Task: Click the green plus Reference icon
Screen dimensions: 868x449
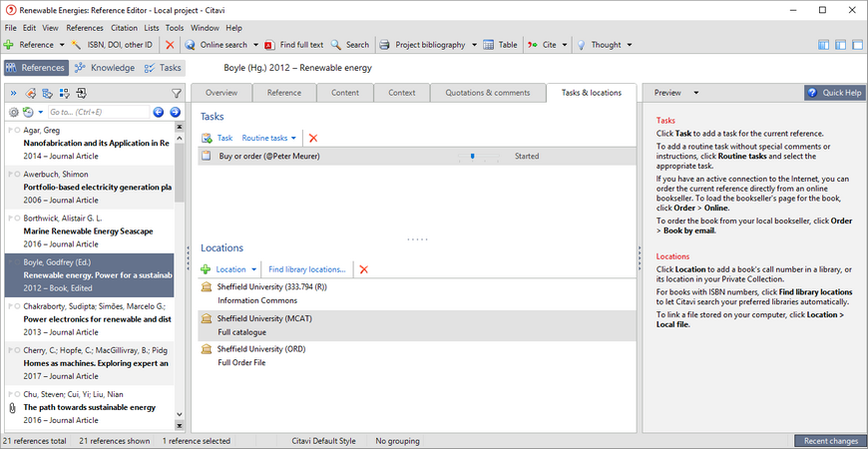Action: (8, 45)
